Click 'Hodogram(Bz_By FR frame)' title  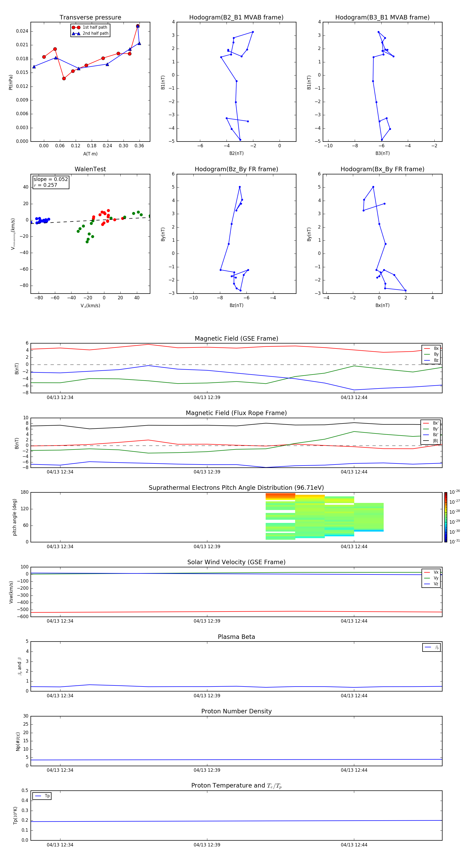(236, 169)
